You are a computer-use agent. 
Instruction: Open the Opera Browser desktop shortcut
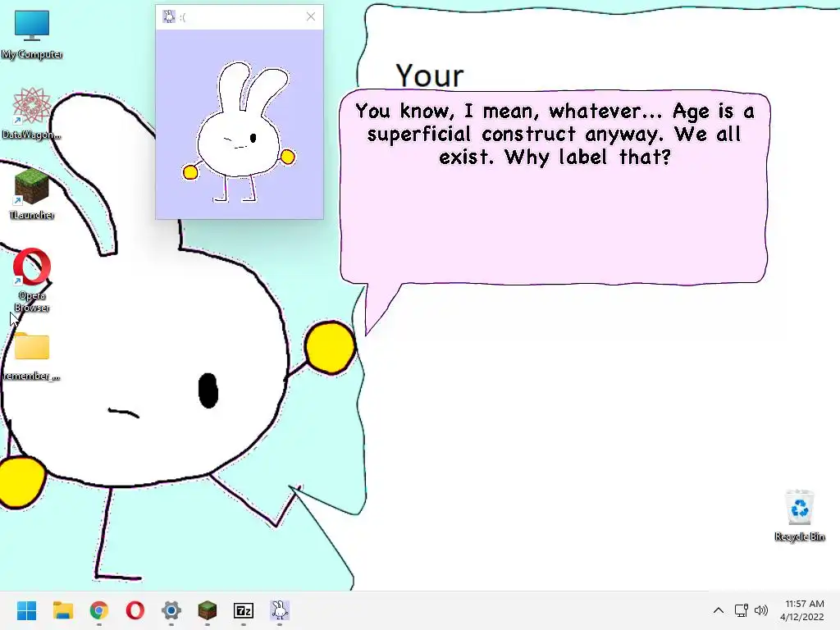click(x=32, y=280)
